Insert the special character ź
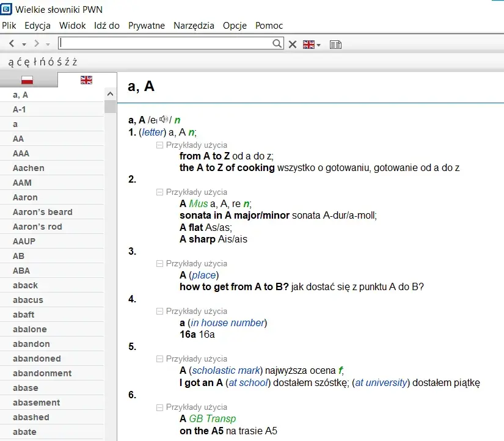The height and width of the screenshot is (441, 504). (x=67, y=62)
